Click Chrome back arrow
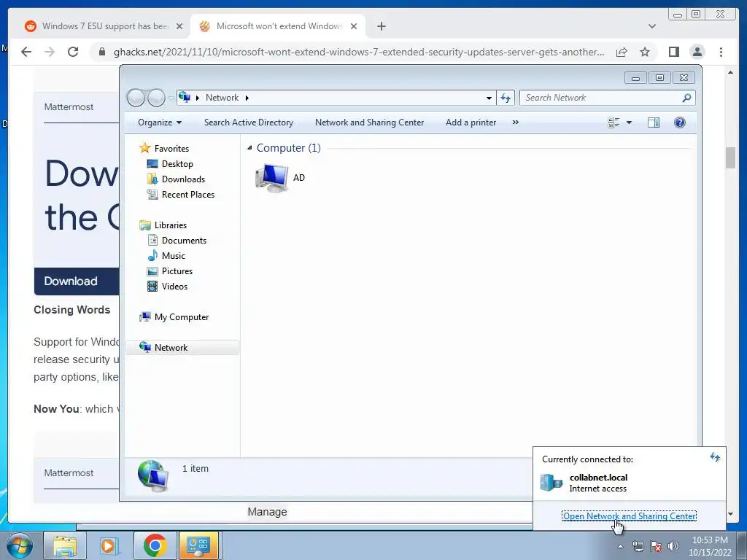This screenshot has width=747, height=560. [26, 52]
